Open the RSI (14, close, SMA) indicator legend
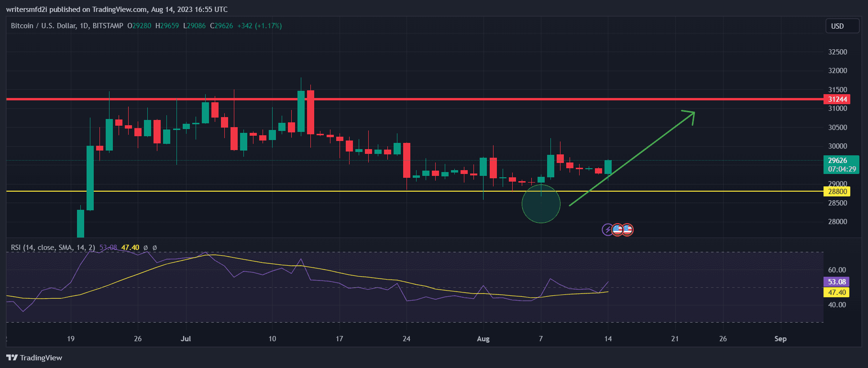 [x=53, y=248]
